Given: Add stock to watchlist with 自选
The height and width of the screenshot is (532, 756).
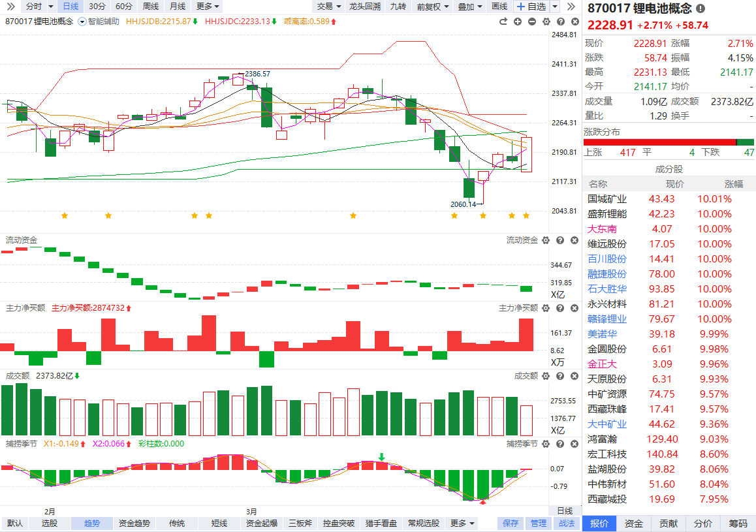Looking at the screenshot, I should [531, 7].
